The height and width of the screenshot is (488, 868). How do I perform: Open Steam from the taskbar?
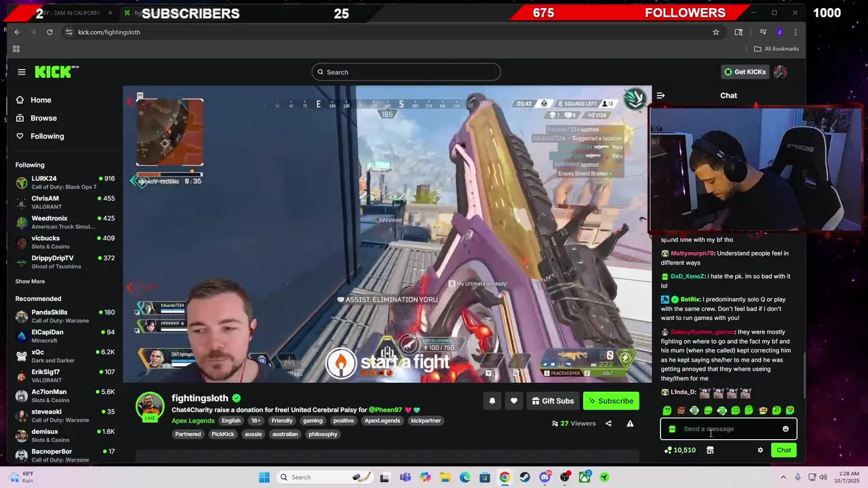point(525,477)
